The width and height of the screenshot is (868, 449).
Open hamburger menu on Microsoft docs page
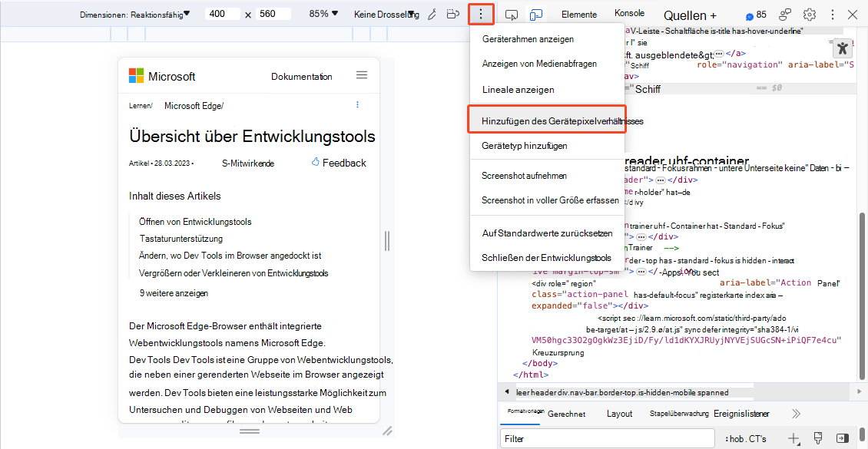pos(361,75)
